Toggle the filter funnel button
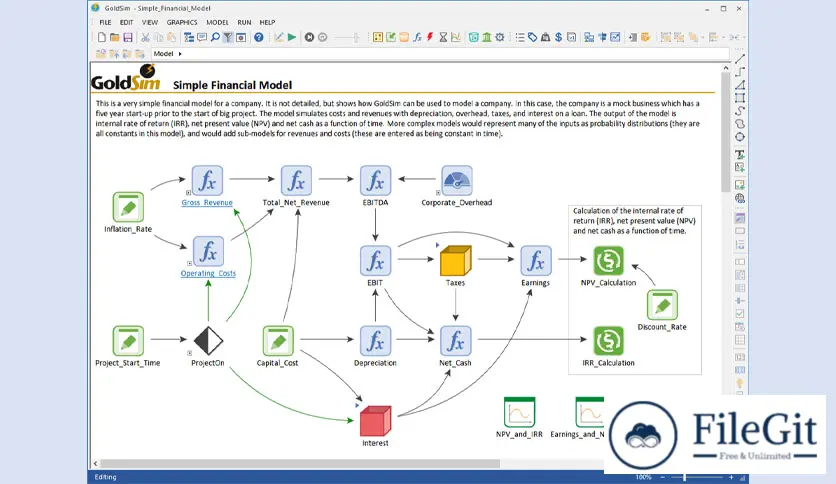This screenshot has width=836, height=484. tap(228, 37)
